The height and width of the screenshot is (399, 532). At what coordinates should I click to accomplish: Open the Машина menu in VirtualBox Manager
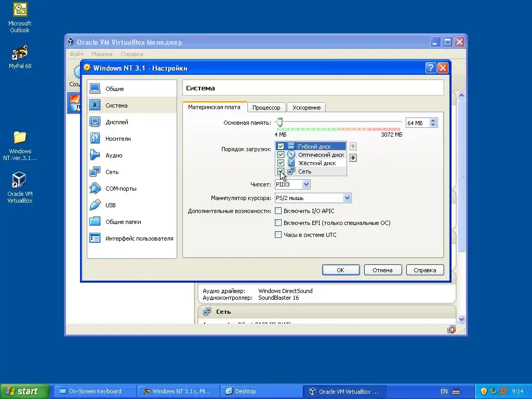pyautogui.click(x=102, y=54)
